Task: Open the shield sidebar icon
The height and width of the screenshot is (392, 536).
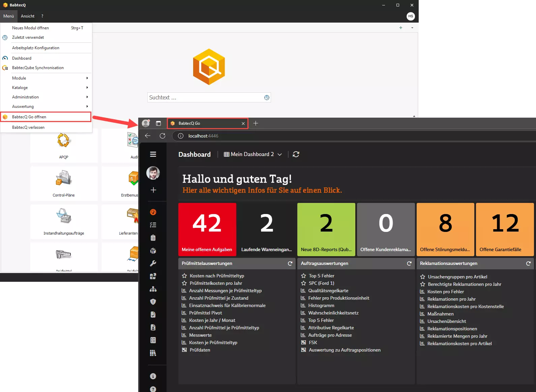Action: coord(153,302)
